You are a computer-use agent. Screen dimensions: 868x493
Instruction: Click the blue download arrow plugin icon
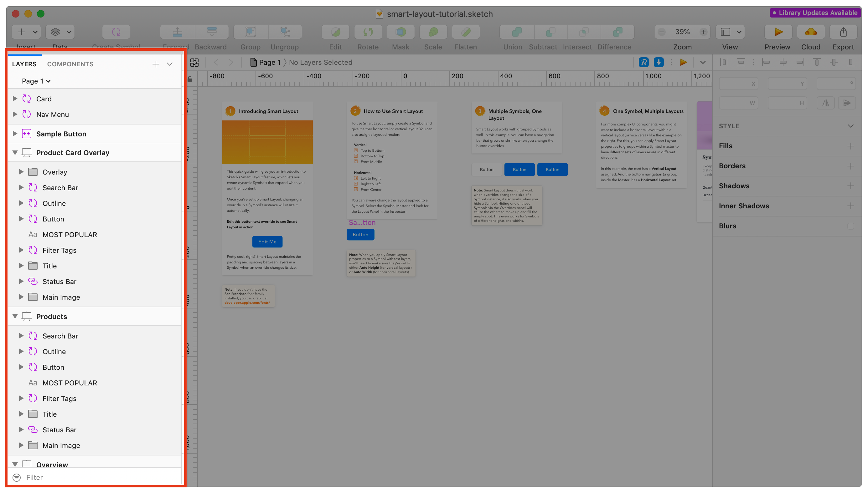(659, 62)
